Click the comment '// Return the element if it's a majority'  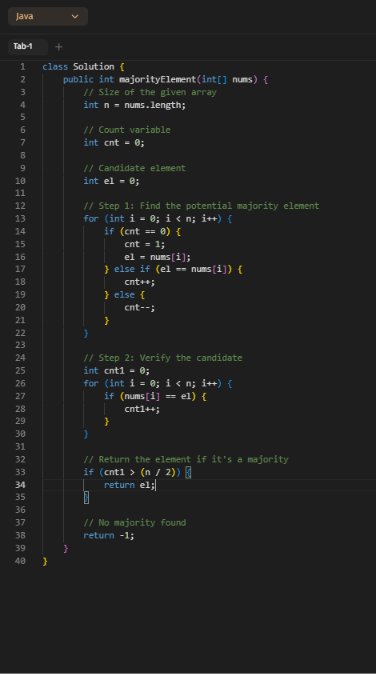(x=186, y=460)
